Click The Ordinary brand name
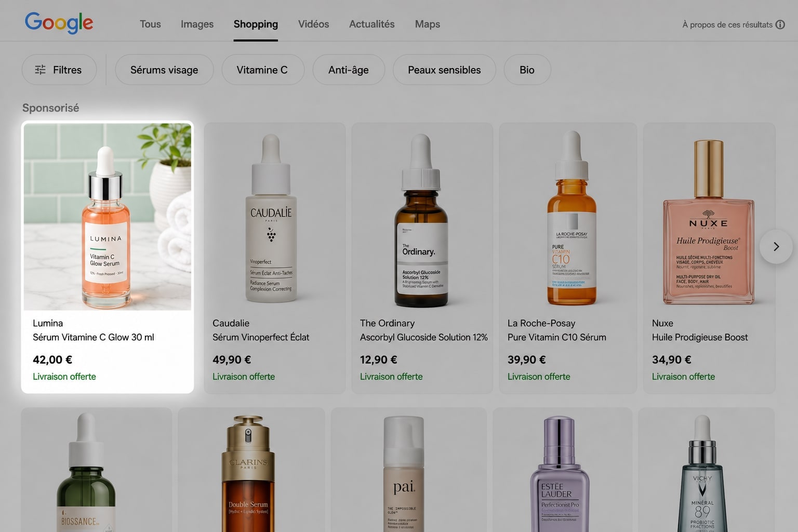The image size is (798, 532). tap(387, 323)
